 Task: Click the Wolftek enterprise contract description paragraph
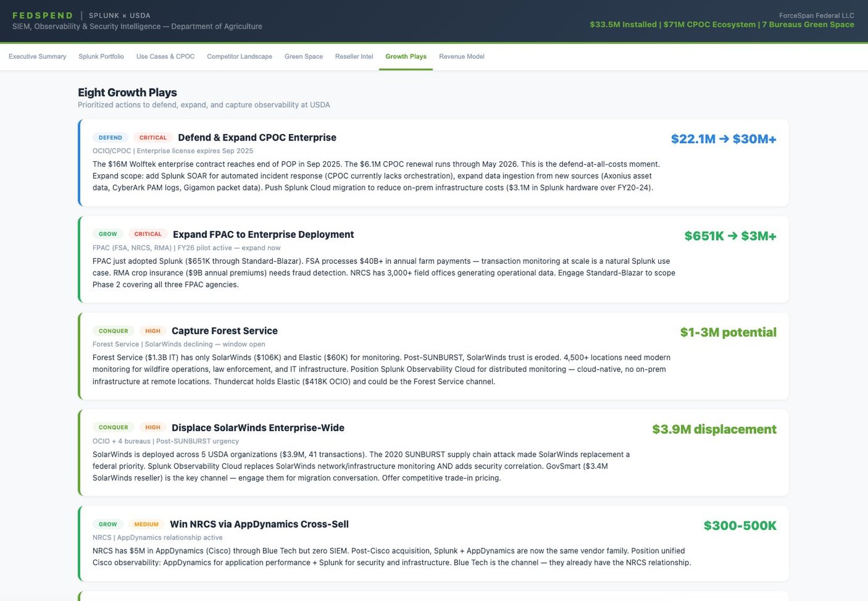tap(376, 176)
